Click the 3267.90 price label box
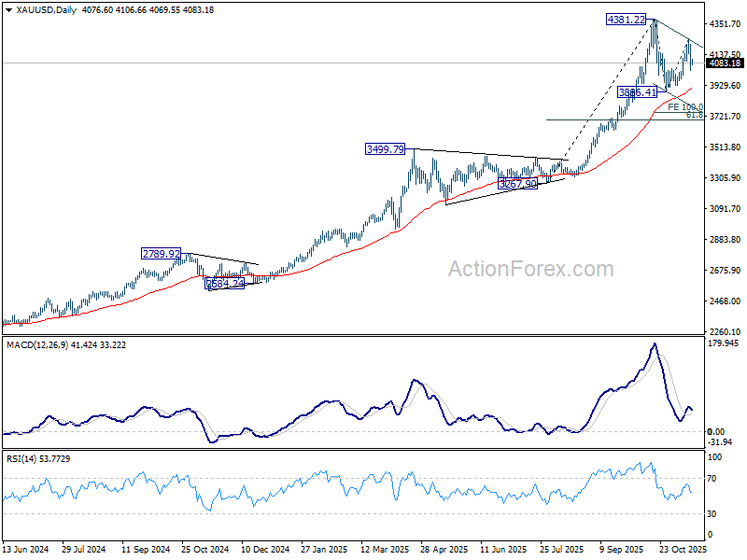The width and height of the screenshot is (747, 560). 517,183
